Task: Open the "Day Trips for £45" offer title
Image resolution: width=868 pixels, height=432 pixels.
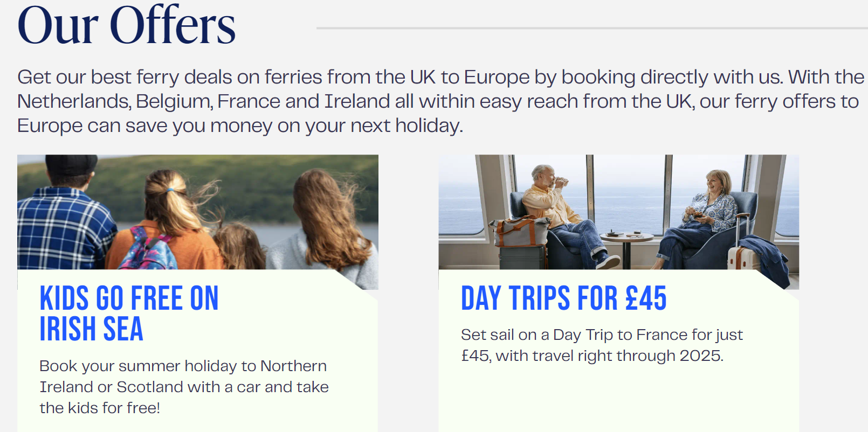Action: 563,298
